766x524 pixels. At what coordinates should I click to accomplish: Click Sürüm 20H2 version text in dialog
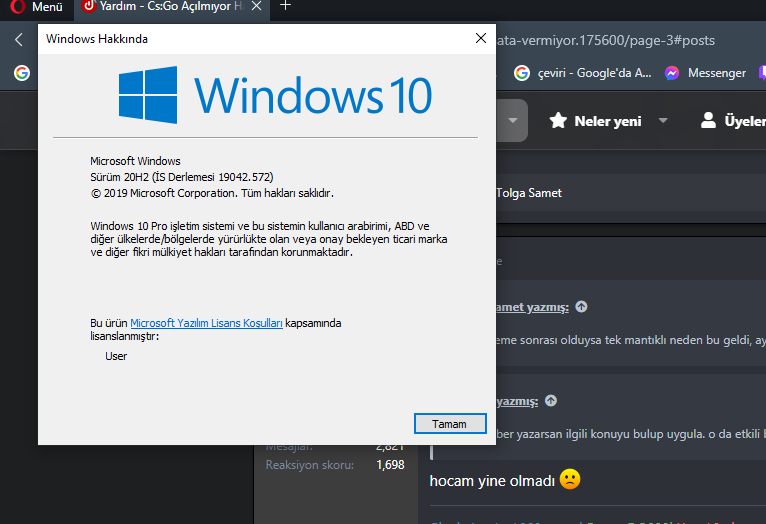pyautogui.click(x=182, y=177)
